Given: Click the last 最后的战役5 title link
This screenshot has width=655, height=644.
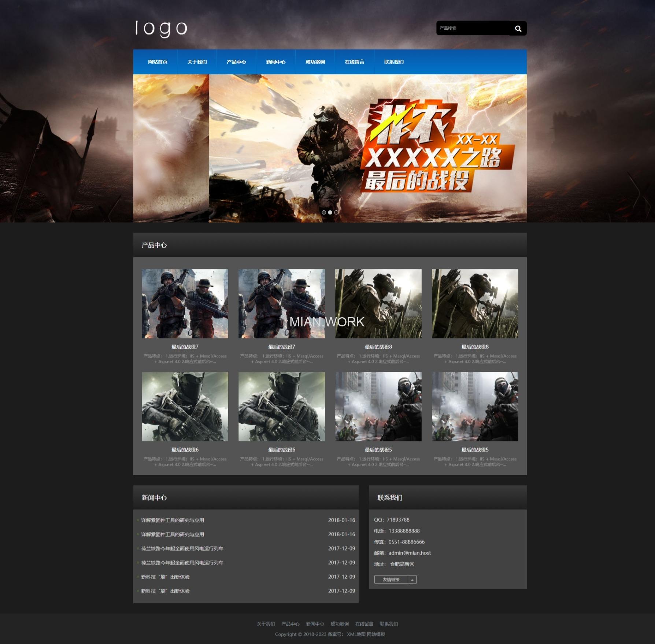Looking at the screenshot, I should tap(475, 450).
